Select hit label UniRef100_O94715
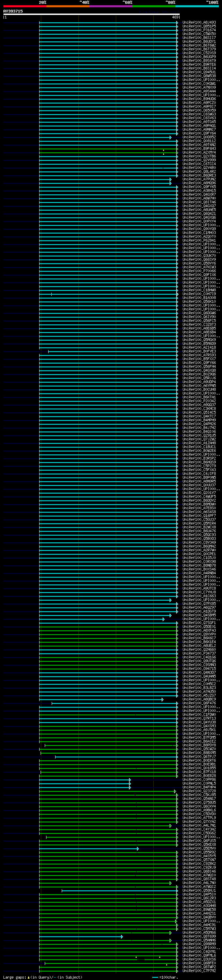The height and width of the screenshot is (980, 222). point(199,669)
